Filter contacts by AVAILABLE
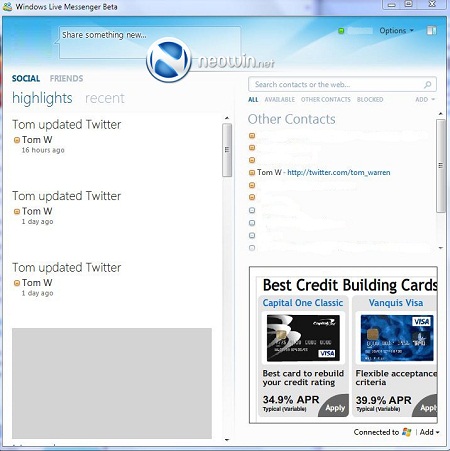The width and height of the screenshot is (450, 451). 280,99
